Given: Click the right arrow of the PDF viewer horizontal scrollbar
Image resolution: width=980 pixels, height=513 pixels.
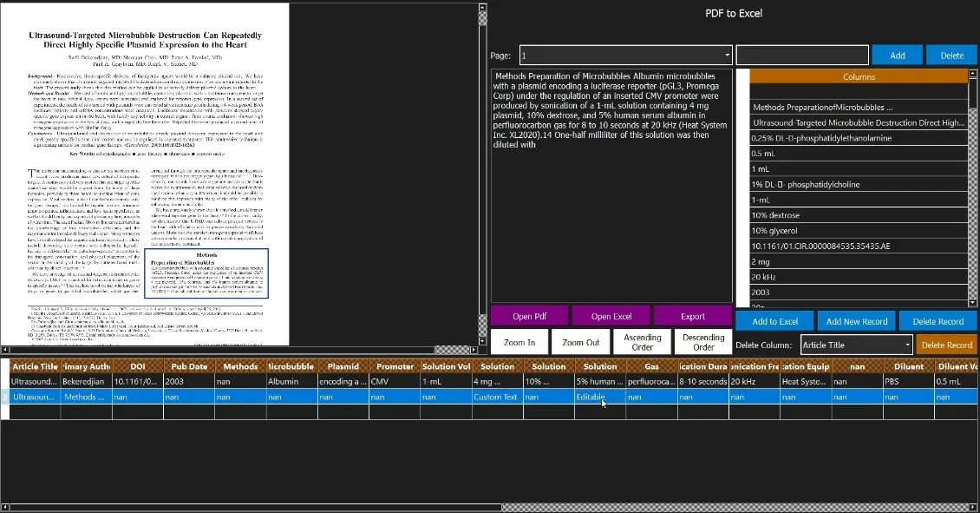Looking at the screenshot, I should point(474,350).
